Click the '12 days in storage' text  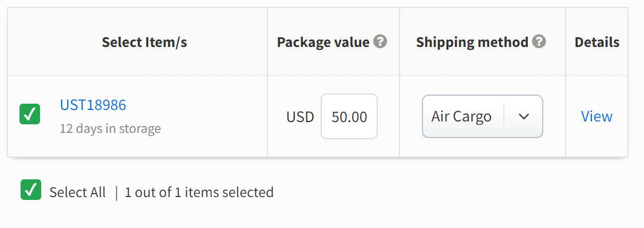(x=110, y=128)
